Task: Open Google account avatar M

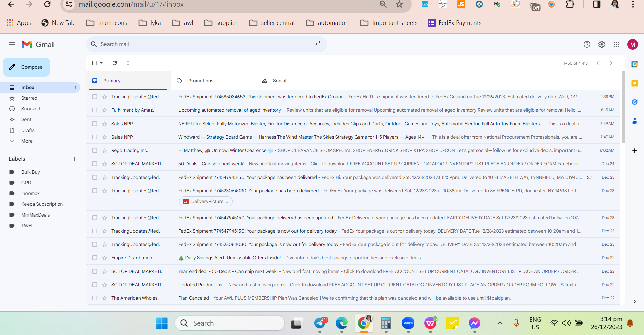Action: tap(633, 44)
